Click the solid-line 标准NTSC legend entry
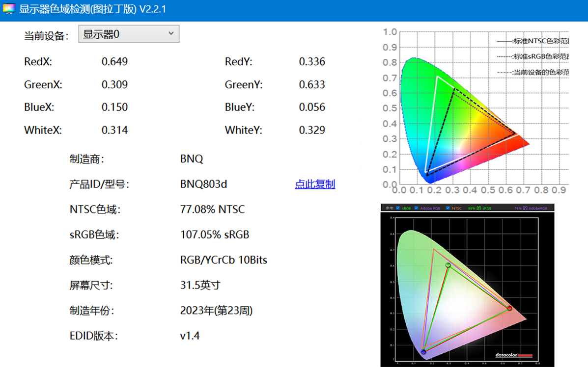This screenshot has width=588, height=367. pos(533,42)
